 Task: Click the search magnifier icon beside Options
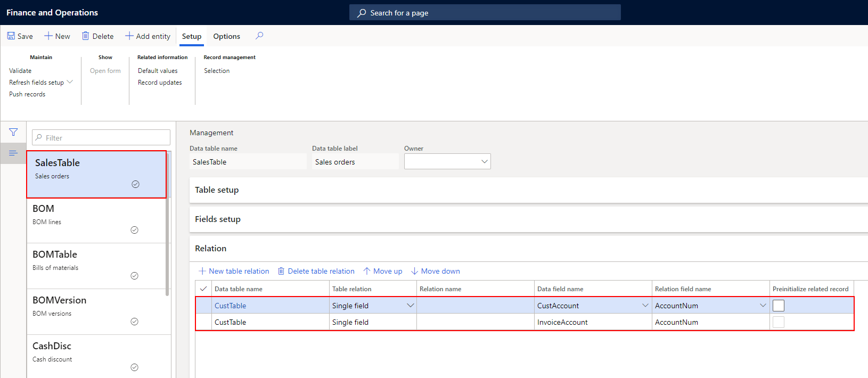pyautogui.click(x=259, y=36)
